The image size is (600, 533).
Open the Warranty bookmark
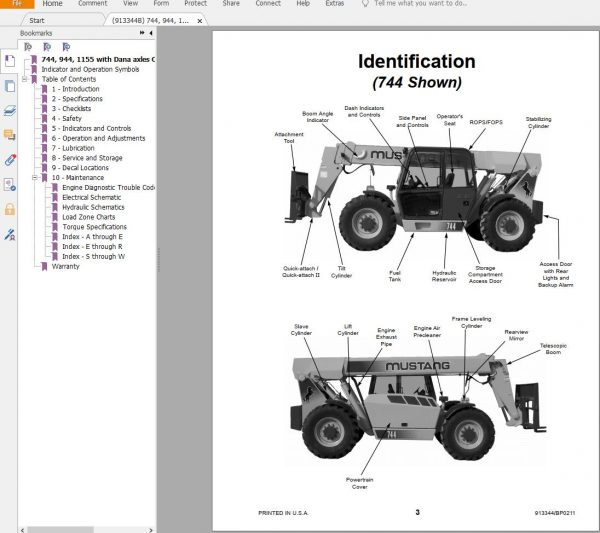(x=65, y=266)
